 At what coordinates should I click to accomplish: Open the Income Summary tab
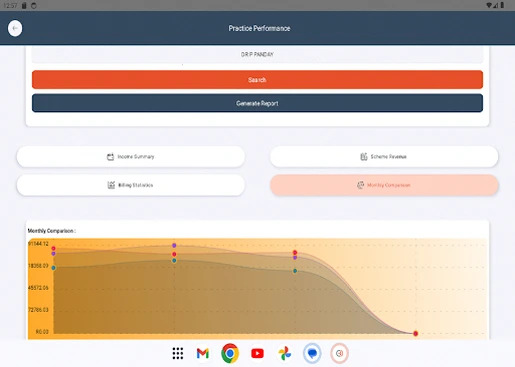pyautogui.click(x=131, y=157)
